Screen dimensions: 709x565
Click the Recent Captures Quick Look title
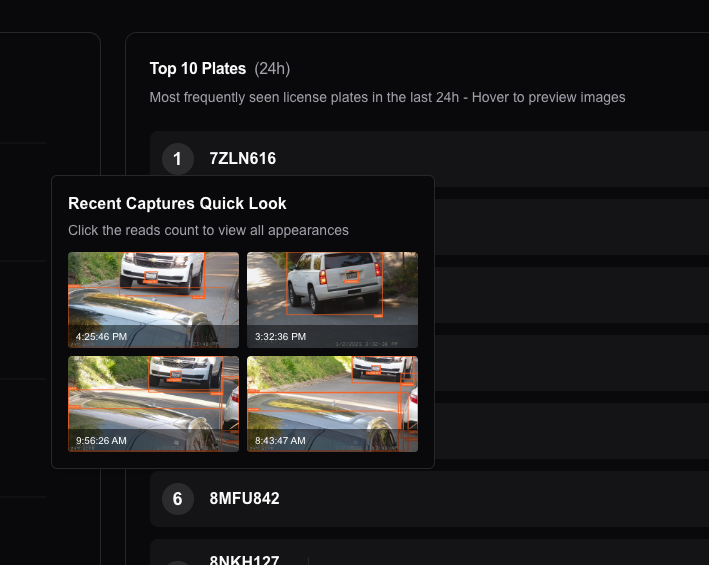177,204
